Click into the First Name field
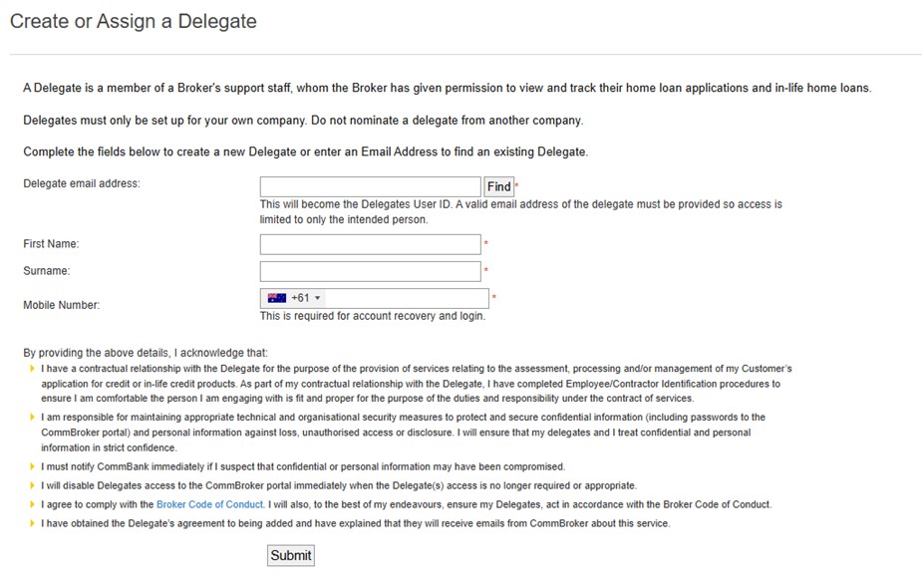 [x=370, y=244]
